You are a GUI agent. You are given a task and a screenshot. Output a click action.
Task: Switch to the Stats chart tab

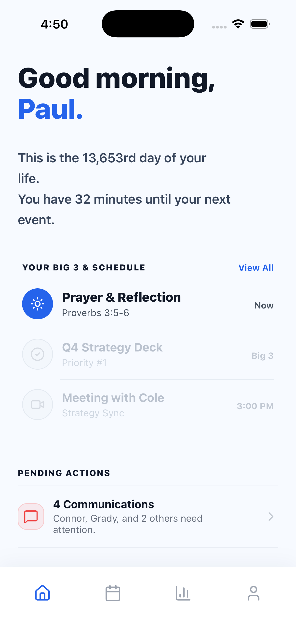click(183, 593)
